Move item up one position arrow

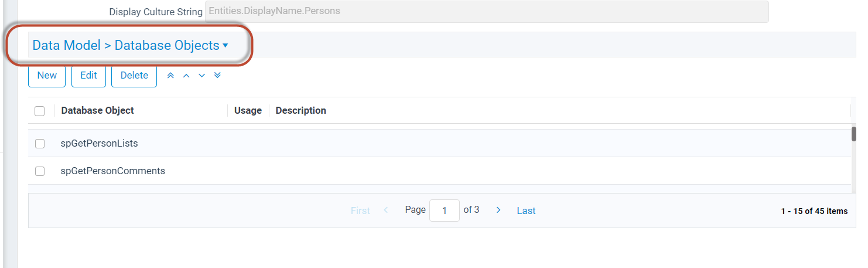click(186, 76)
